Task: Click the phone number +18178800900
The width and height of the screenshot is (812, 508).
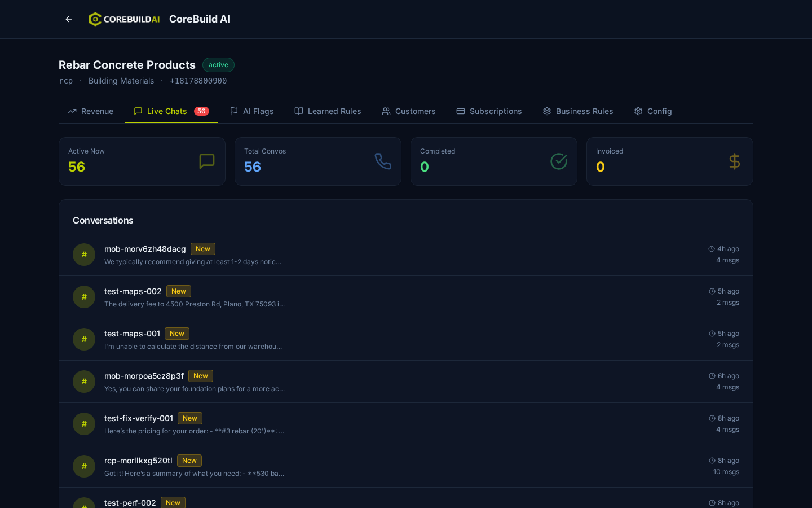Action: (198, 81)
